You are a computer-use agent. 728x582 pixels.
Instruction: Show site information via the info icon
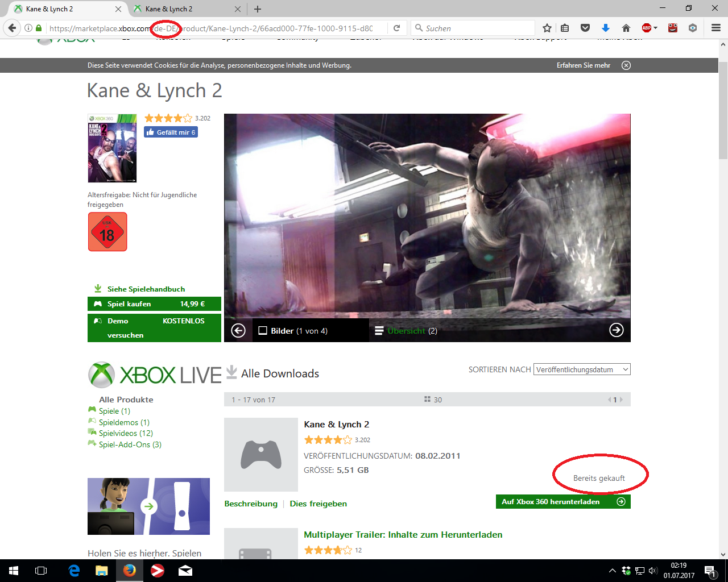pos(28,28)
